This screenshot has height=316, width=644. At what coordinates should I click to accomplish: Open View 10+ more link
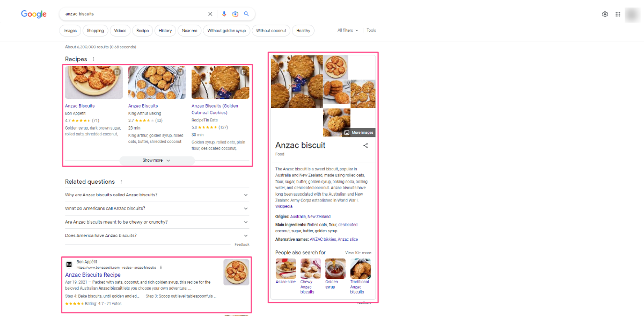358,253
